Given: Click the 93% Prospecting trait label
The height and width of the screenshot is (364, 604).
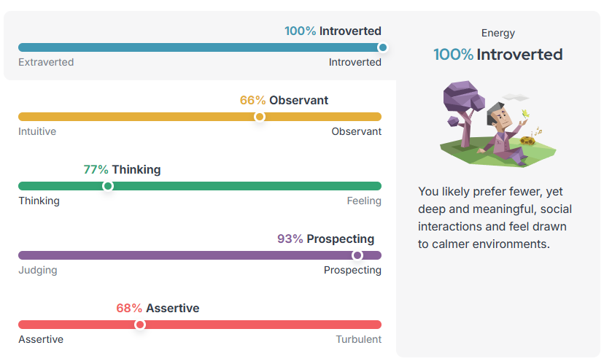Looking at the screenshot, I should pyautogui.click(x=325, y=239).
